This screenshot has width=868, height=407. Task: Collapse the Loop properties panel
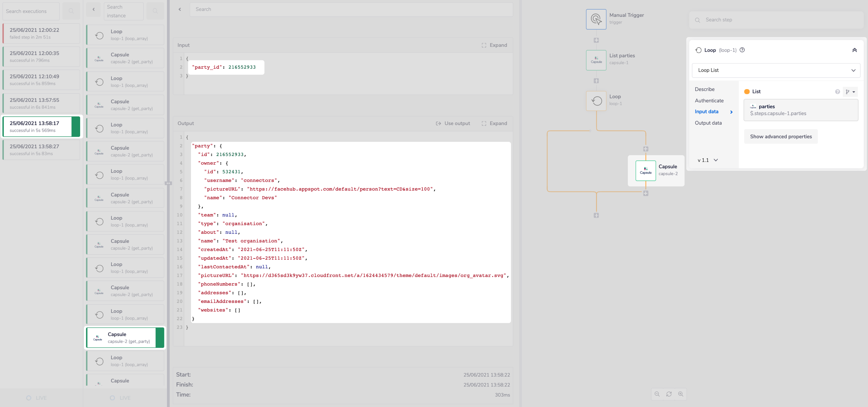tap(854, 50)
